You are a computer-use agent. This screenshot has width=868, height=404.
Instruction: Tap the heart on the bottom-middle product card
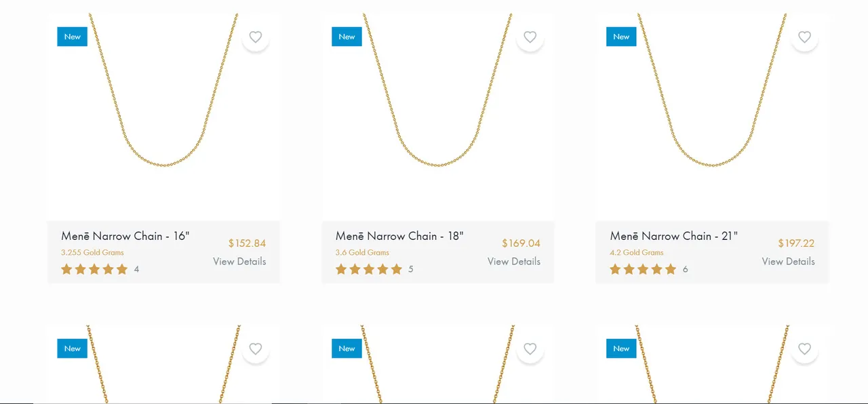point(530,349)
